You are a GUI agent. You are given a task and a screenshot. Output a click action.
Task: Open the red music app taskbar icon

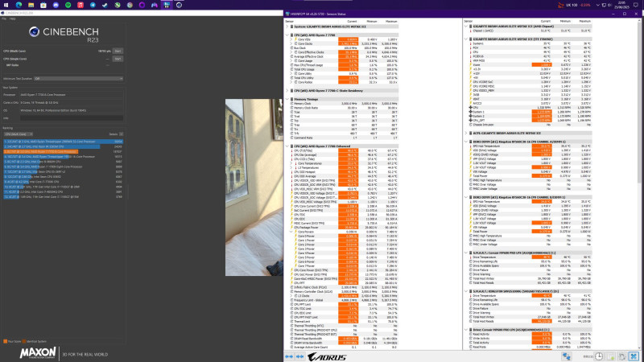point(80,5)
